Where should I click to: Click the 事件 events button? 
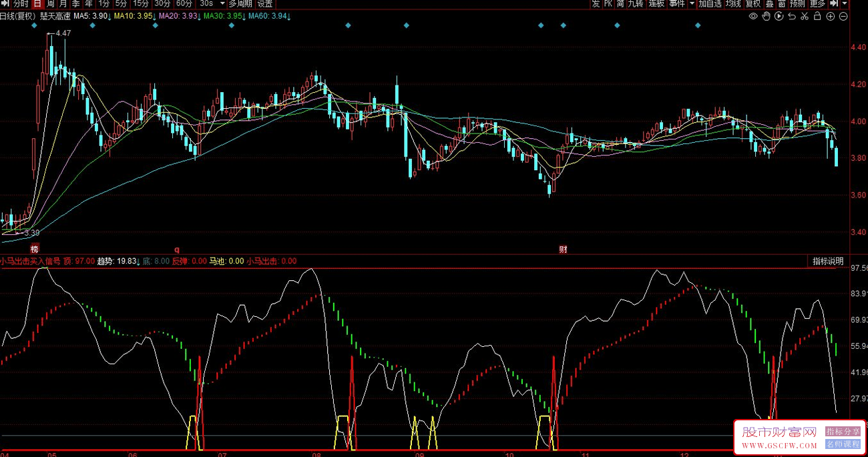(677, 3)
